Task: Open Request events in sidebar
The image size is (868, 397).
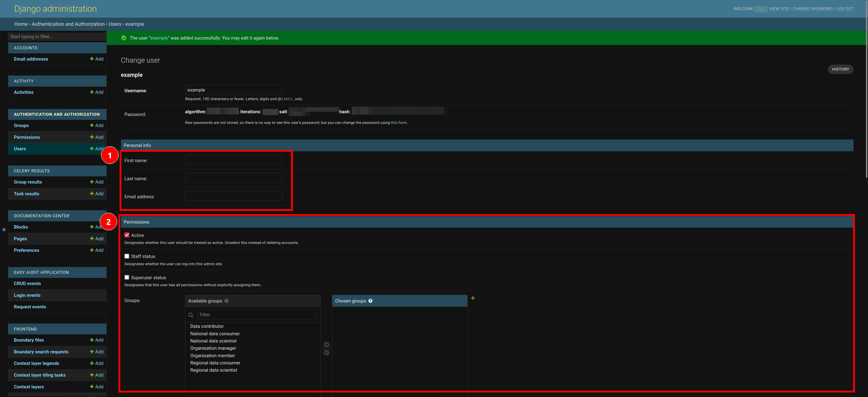Action: [30, 307]
